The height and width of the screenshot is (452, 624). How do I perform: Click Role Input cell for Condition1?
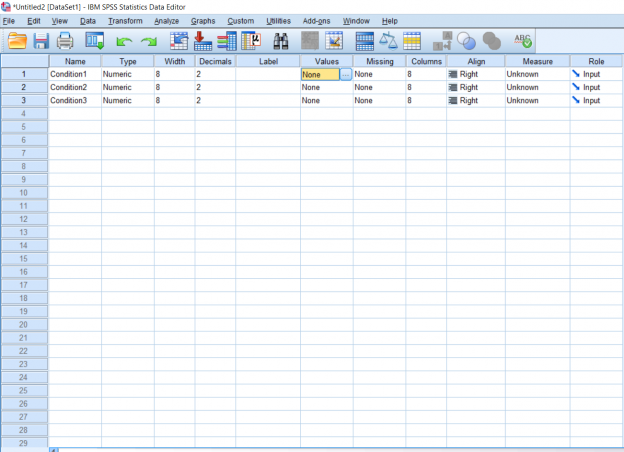point(596,74)
